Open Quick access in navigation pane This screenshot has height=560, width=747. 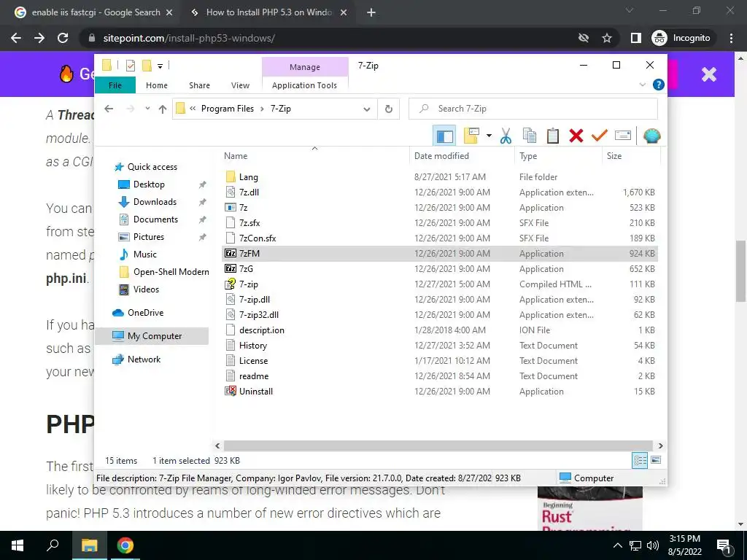point(152,167)
